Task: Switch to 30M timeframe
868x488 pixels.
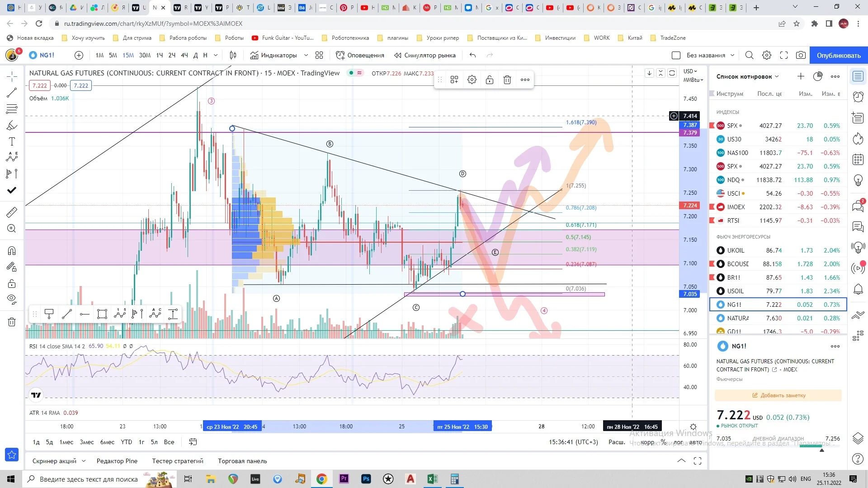Action: pyautogui.click(x=145, y=55)
